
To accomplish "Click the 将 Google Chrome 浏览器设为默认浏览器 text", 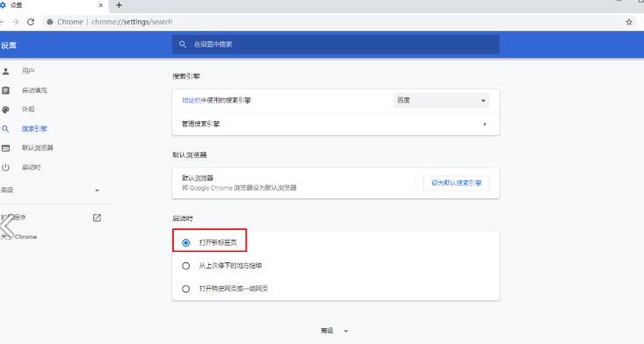I will pos(239,188).
